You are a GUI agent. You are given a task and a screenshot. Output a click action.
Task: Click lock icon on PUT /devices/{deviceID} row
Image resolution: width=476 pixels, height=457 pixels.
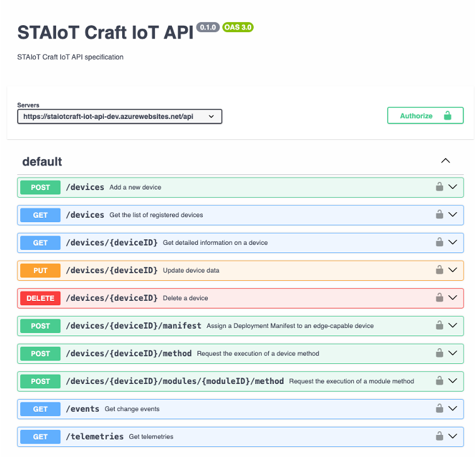pos(439,270)
